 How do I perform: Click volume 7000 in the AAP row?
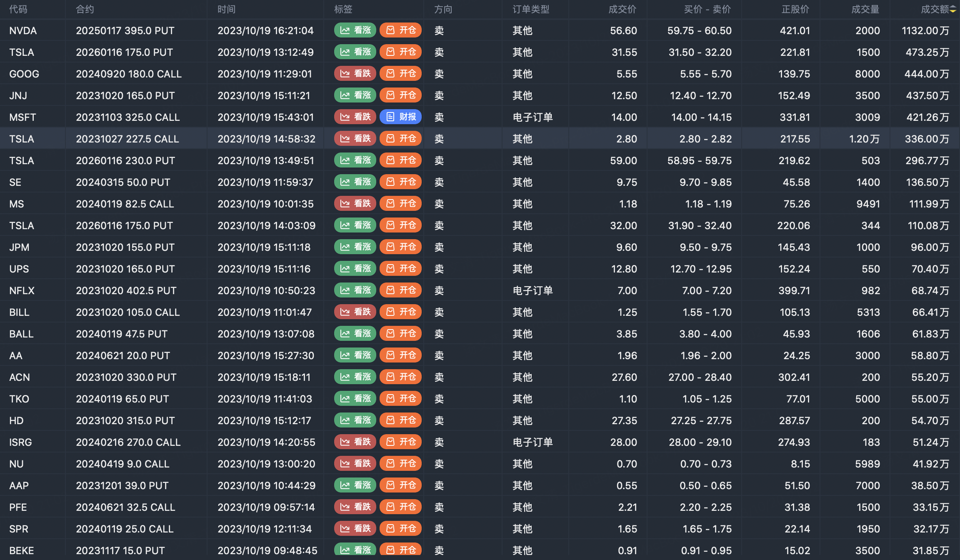(867, 485)
